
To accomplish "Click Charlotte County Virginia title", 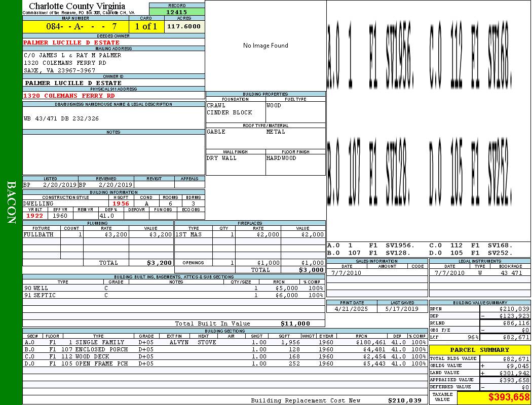I will pyautogui.click(x=77, y=6).
